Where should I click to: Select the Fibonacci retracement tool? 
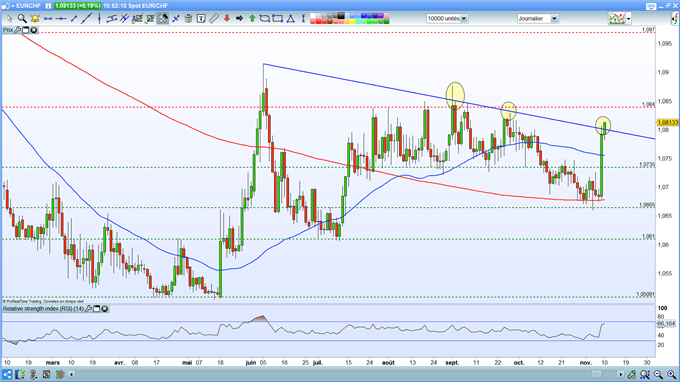pos(137,18)
